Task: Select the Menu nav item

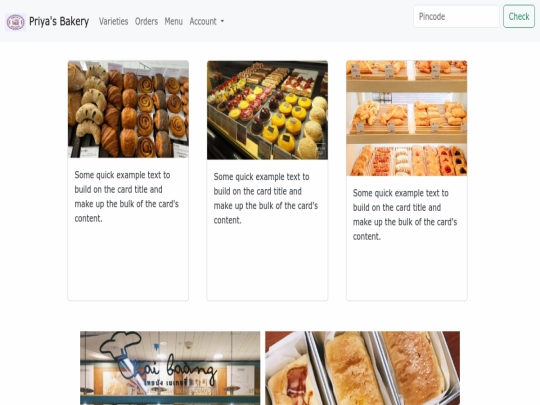Action: click(x=174, y=21)
